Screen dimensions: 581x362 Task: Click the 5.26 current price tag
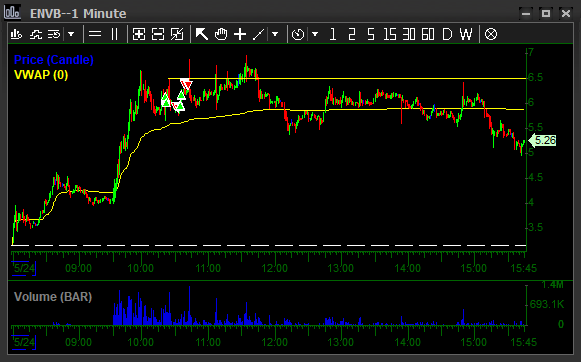(543, 140)
